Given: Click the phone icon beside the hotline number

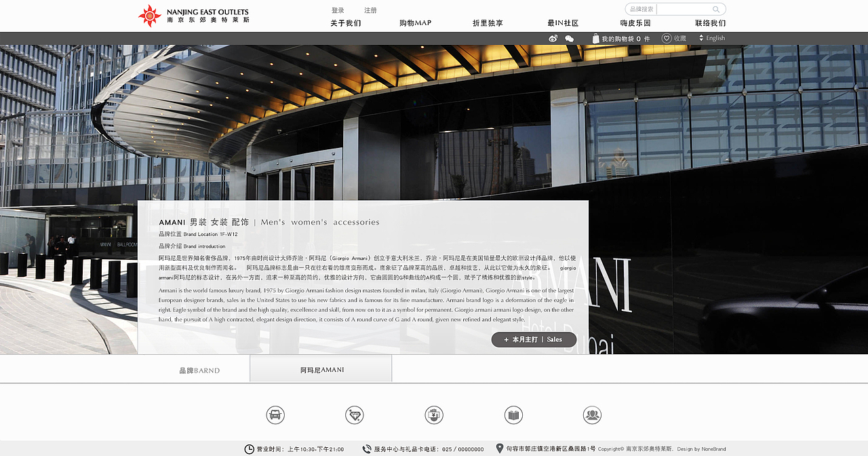Looking at the screenshot, I should coord(366,449).
